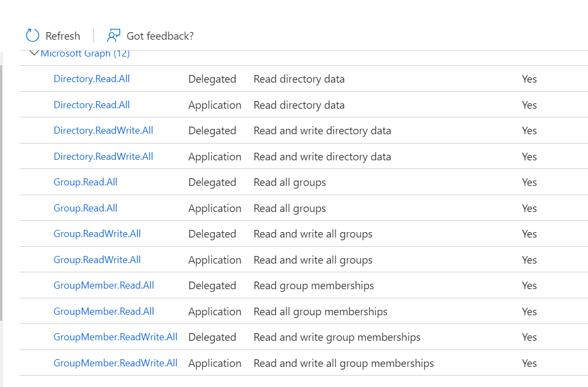Open the Delegated GroupMember.Read.All permission link

pyautogui.click(x=103, y=285)
